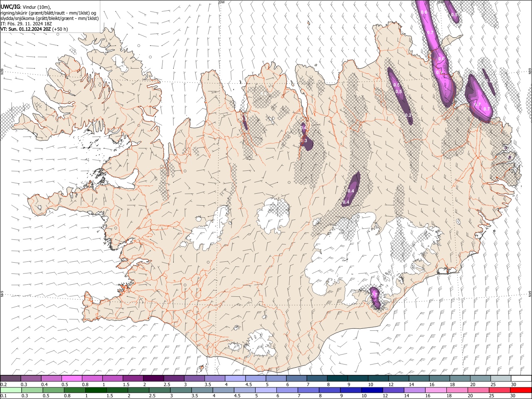Screen dimensions: 532x399
Task: Click the 'Vindur (10m)' label
Action: pyautogui.click(x=36, y=7)
